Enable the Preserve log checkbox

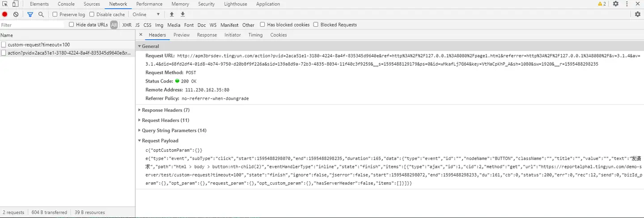pos(55,14)
